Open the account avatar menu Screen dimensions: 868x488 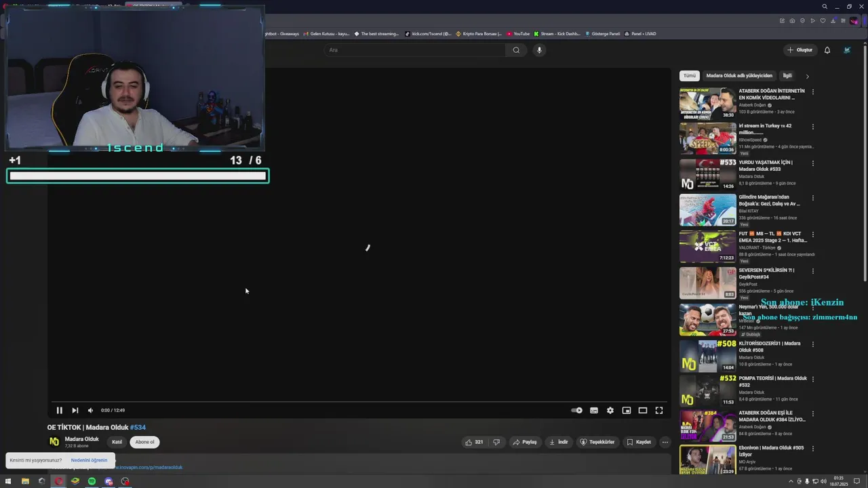pyautogui.click(x=847, y=50)
